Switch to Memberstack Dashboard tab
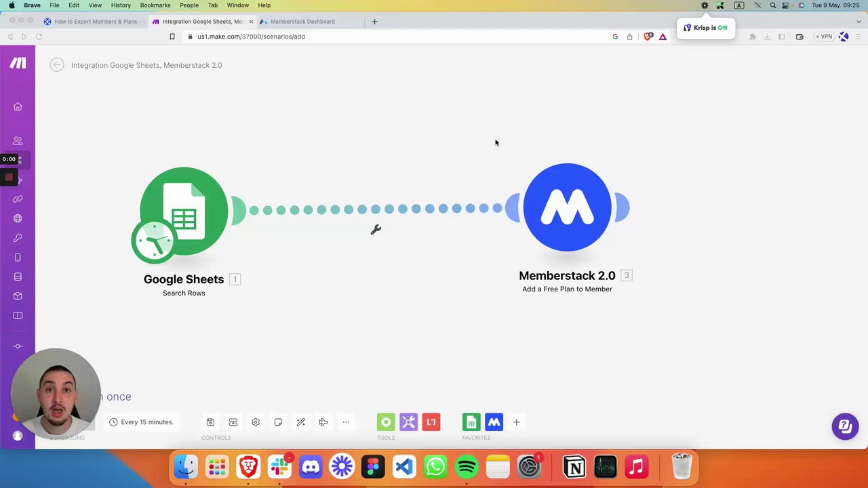 click(302, 22)
